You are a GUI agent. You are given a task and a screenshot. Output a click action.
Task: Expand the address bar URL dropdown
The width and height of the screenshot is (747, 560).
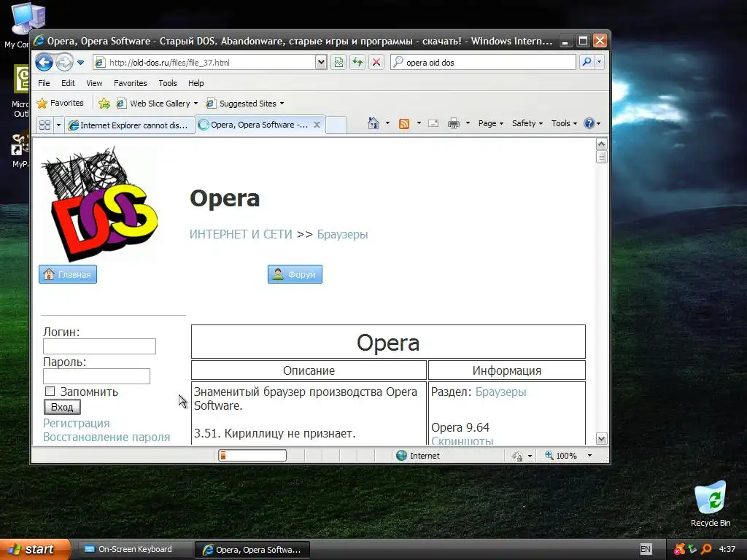[321, 62]
